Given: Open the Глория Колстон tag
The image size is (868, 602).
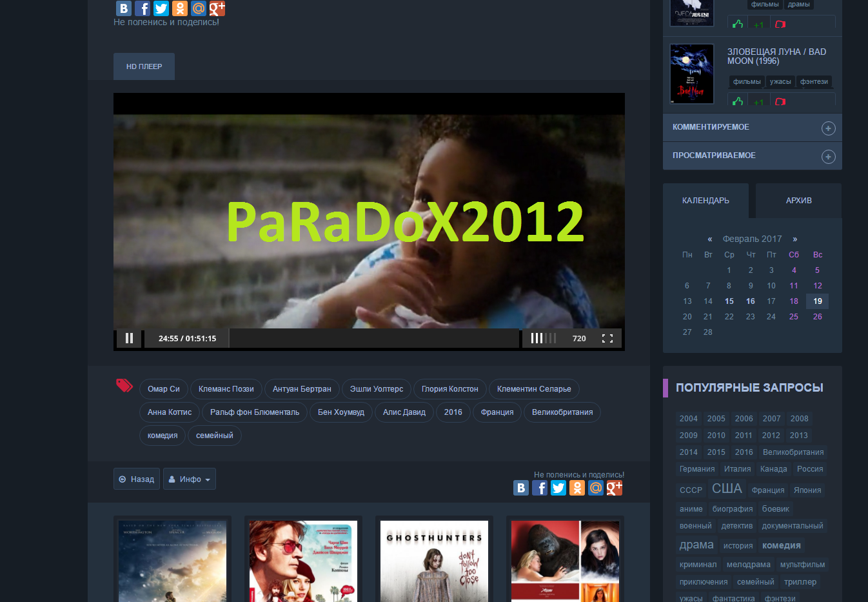Looking at the screenshot, I should tap(450, 389).
